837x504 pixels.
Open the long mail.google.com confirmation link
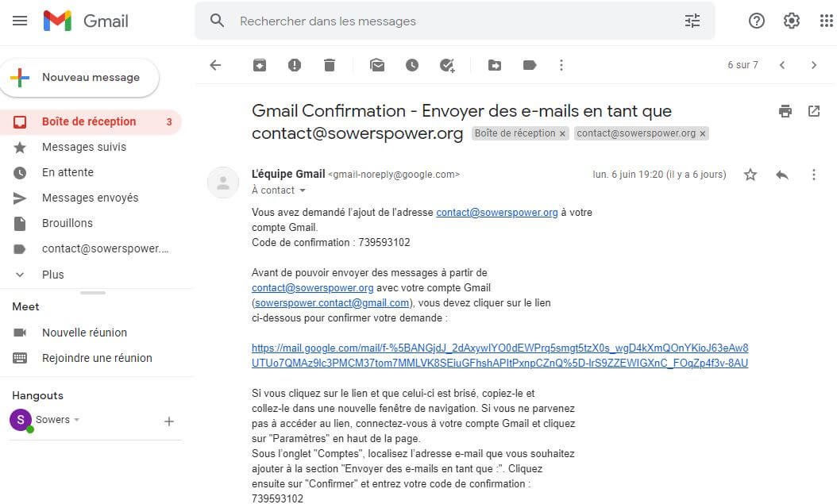tap(499, 356)
